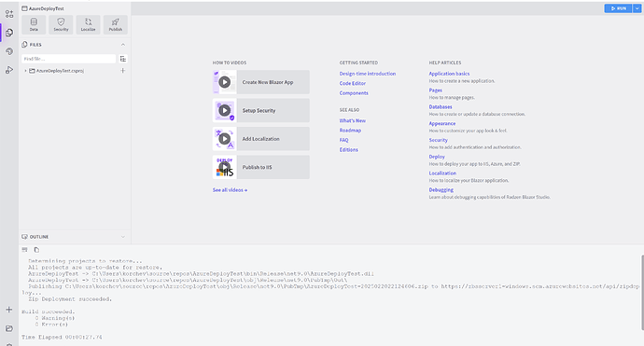644x346 pixels.
Task: Click the output panel vertical scrollbar
Action: tap(642, 292)
